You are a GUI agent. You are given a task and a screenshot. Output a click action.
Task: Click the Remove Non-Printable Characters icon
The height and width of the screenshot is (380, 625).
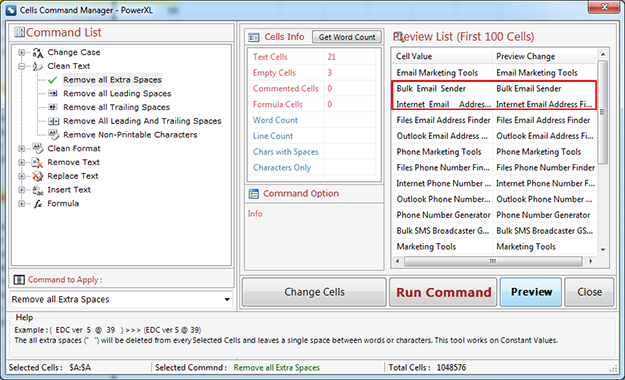[53, 134]
